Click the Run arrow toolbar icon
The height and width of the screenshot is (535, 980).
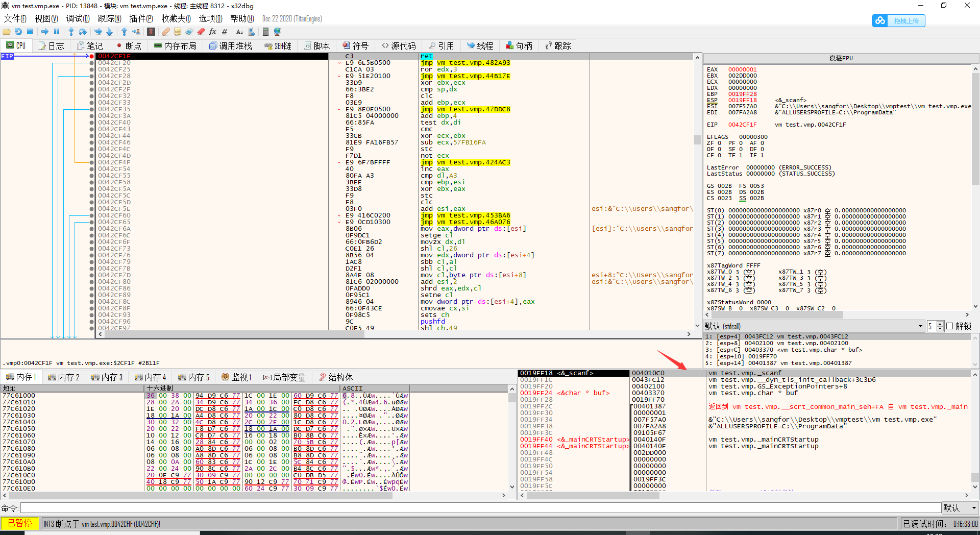click(44, 32)
